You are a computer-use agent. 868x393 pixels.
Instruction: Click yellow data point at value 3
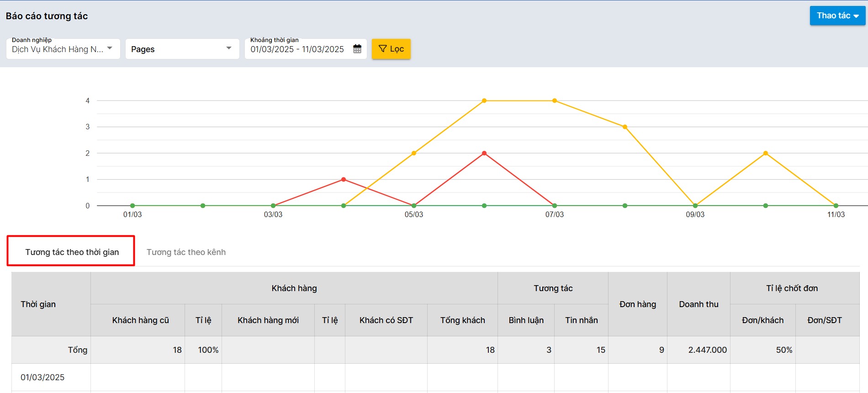[x=625, y=127]
